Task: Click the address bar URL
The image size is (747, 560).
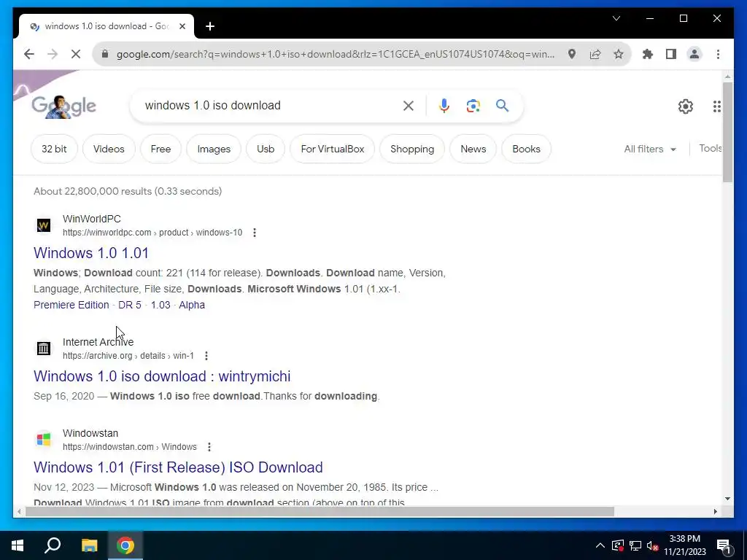Action: pos(336,54)
